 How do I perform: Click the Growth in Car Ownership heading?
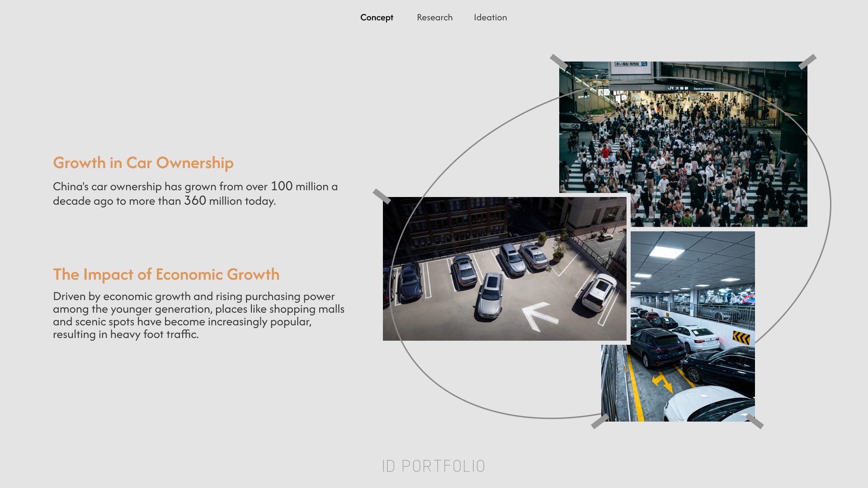143,163
